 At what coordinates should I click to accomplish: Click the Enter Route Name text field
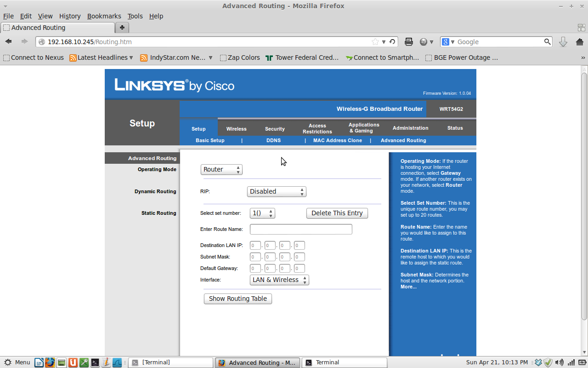[301, 229]
